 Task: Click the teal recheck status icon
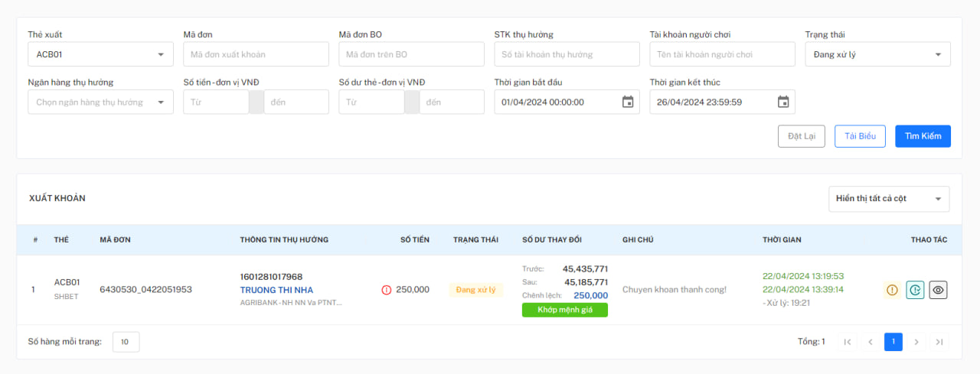(x=915, y=290)
